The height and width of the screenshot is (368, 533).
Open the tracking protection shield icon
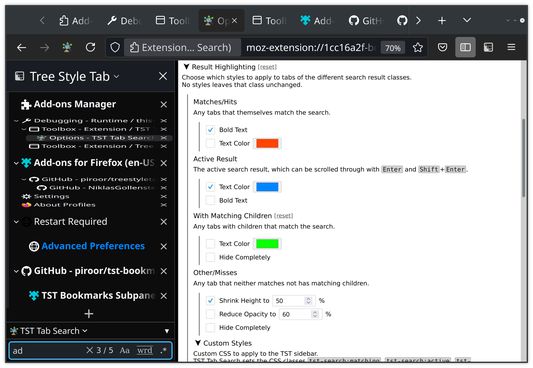115,48
